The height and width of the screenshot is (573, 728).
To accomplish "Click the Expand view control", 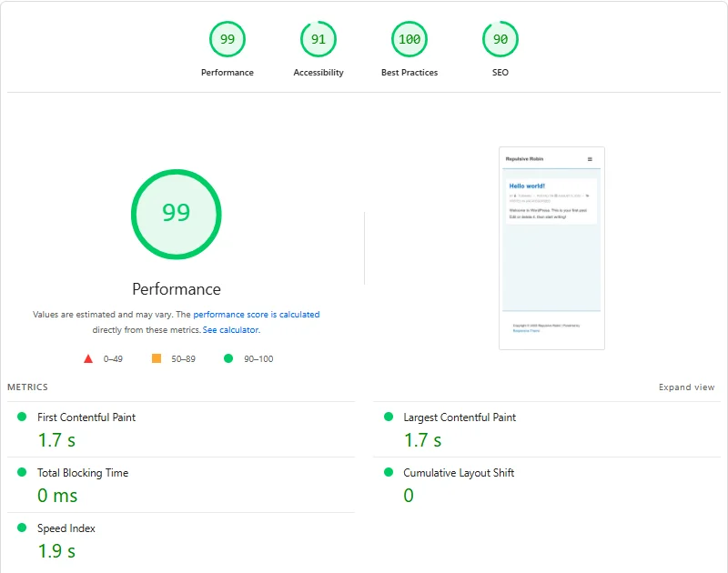I will tap(687, 387).
